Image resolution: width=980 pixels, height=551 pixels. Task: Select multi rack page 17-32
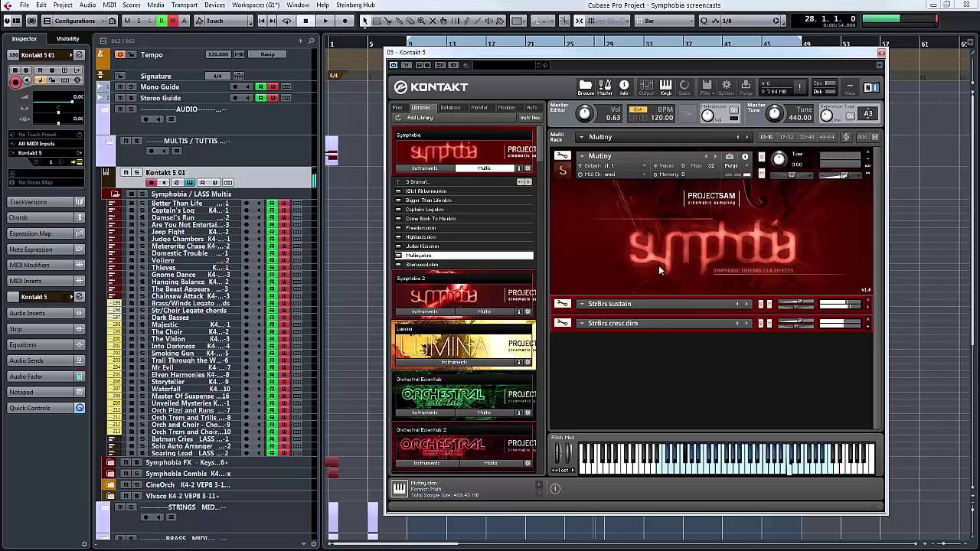(786, 137)
